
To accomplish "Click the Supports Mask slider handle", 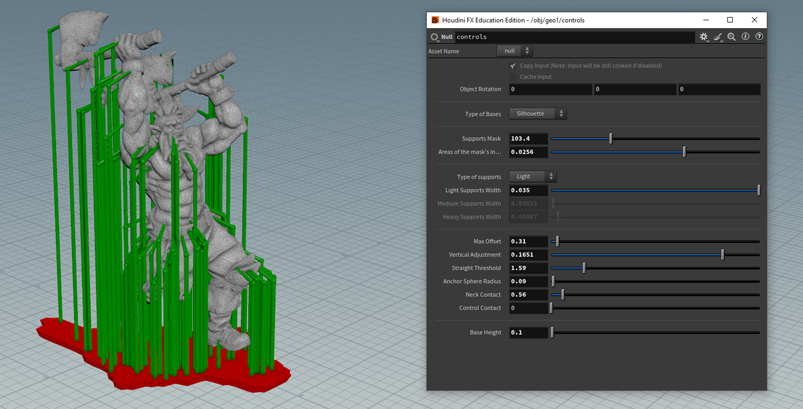I will tap(610, 139).
